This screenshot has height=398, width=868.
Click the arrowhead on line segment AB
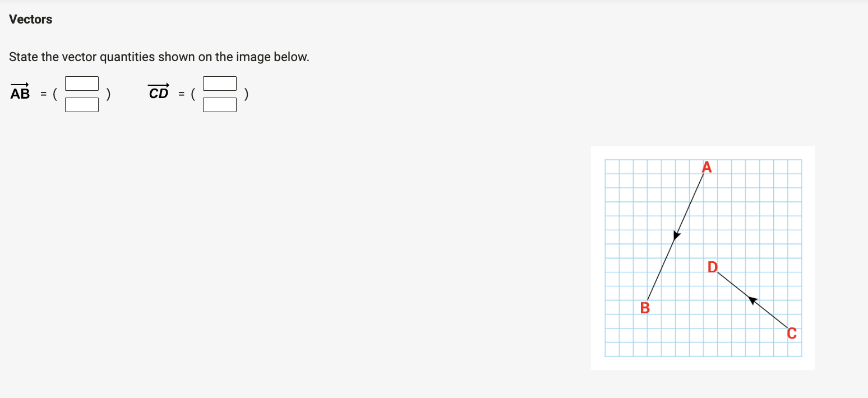point(676,236)
